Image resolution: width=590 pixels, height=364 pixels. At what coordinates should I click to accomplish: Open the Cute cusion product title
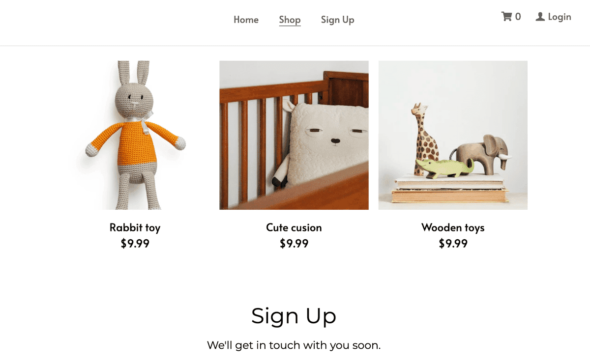(294, 228)
